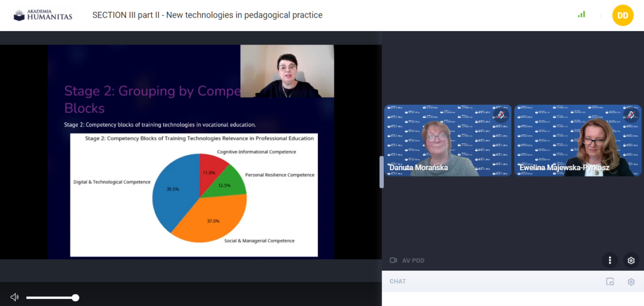Click the Akademia Humanitas logo
Image resolution: width=644 pixels, height=306 pixels.
[43, 15]
